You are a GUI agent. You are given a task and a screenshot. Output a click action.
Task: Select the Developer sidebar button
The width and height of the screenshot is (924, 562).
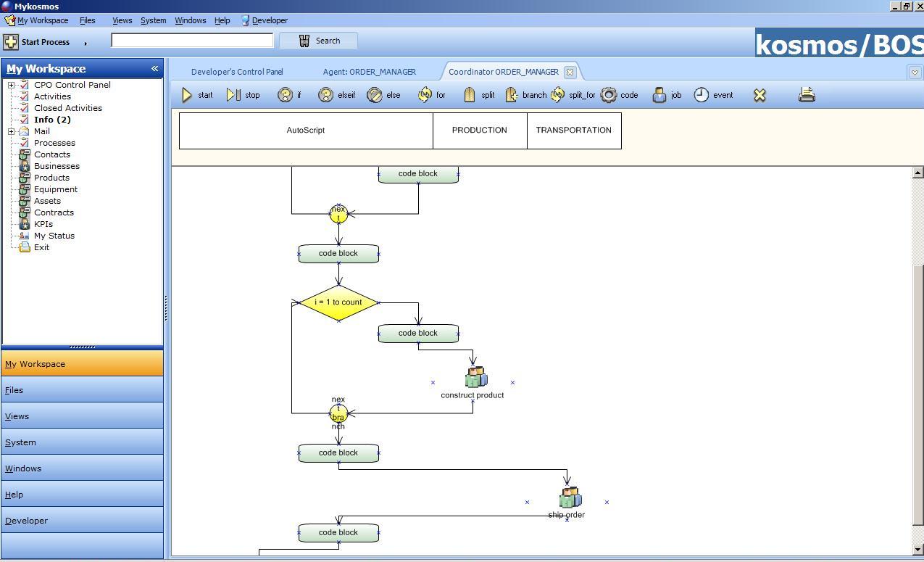82,521
